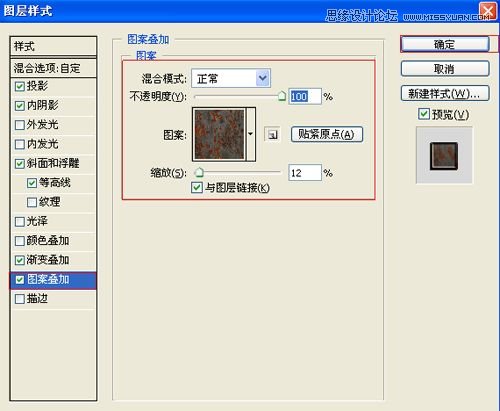This screenshot has width=500, height=411.
Task: Click the 不透明度 value field
Action: (305, 96)
